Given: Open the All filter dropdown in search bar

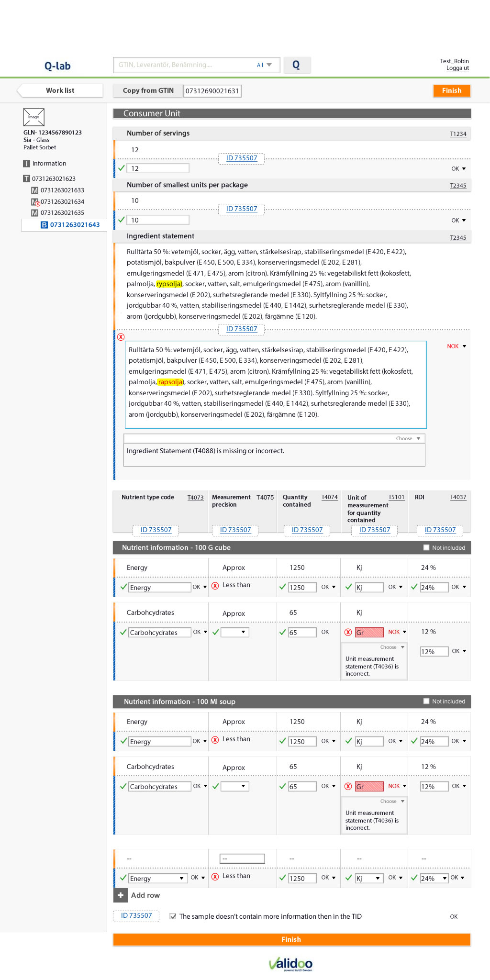Looking at the screenshot, I should [x=264, y=65].
